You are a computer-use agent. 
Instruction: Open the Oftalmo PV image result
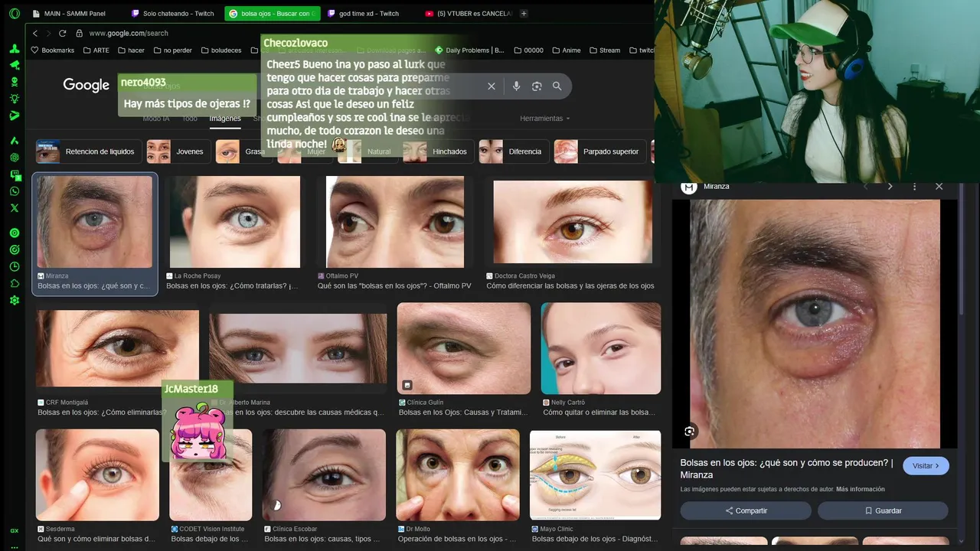tap(395, 222)
